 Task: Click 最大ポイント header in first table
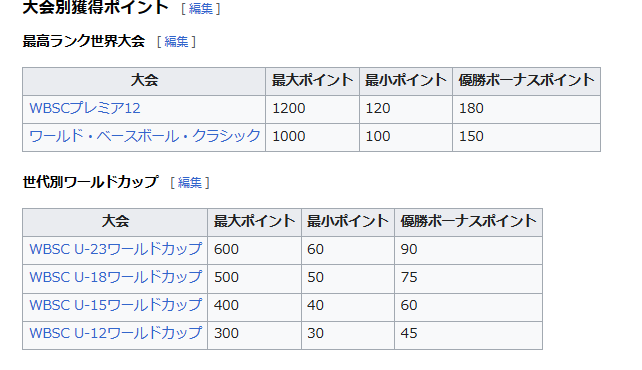pos(312,81)
